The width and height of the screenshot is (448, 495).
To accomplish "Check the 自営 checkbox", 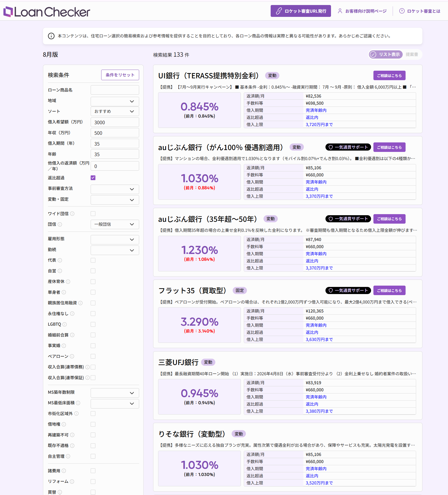I will [x=93, y=271].
